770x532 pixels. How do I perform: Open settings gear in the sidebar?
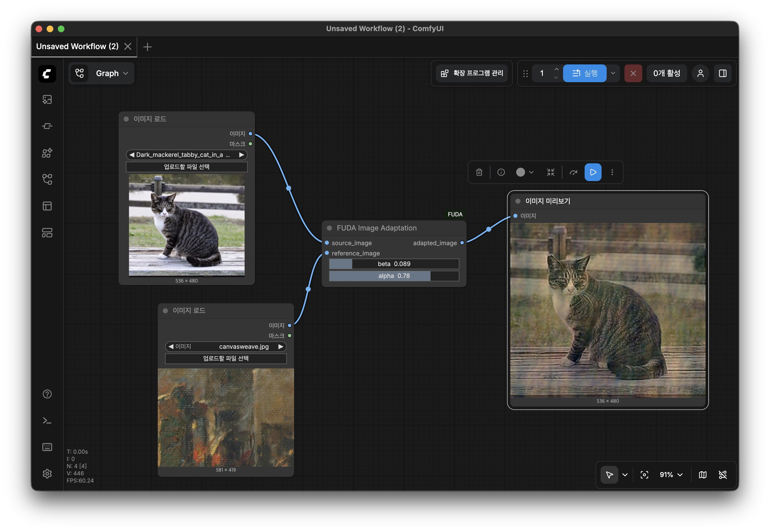[47, 474]
